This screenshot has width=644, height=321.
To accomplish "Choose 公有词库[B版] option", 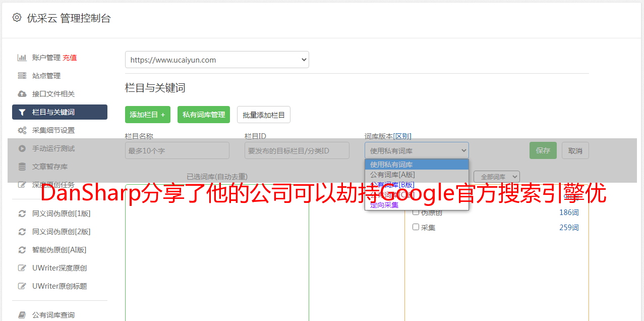I will pyautogui.click(x=417, y=185).
